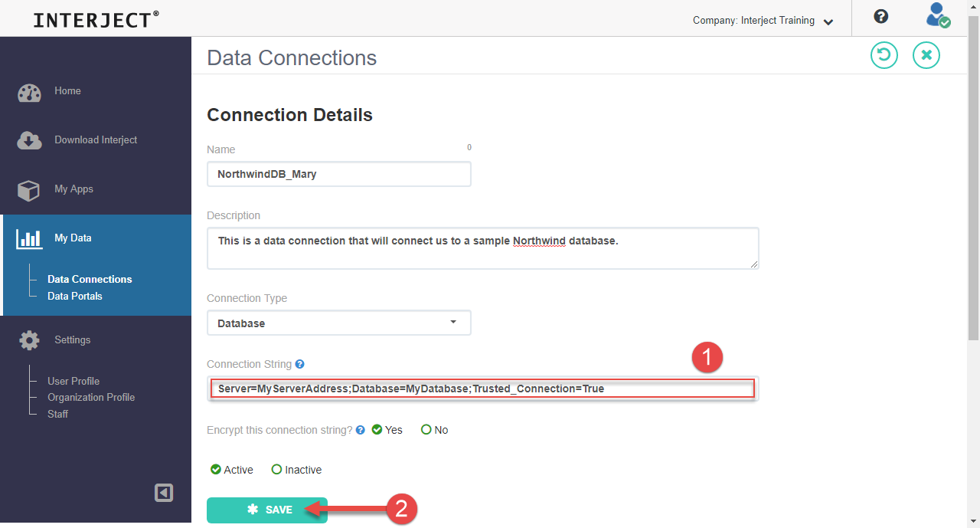Open Download Interject in the sidebar
The image size is (980, 528).
pyautogui.click(x=96, y=139)
